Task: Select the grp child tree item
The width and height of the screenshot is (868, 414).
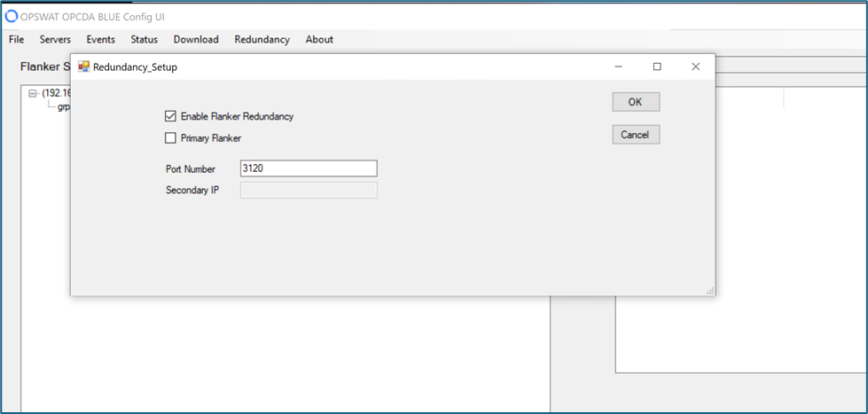Action: point(63,107)
